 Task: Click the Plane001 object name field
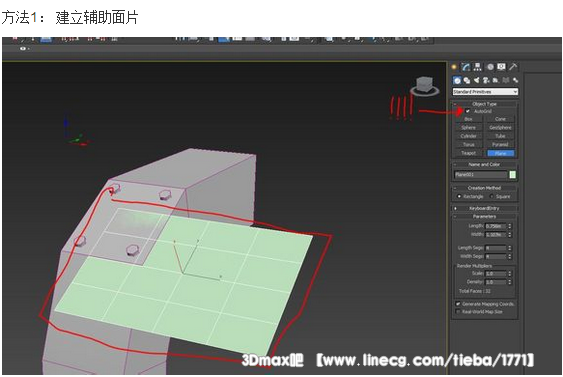[480, 175]
